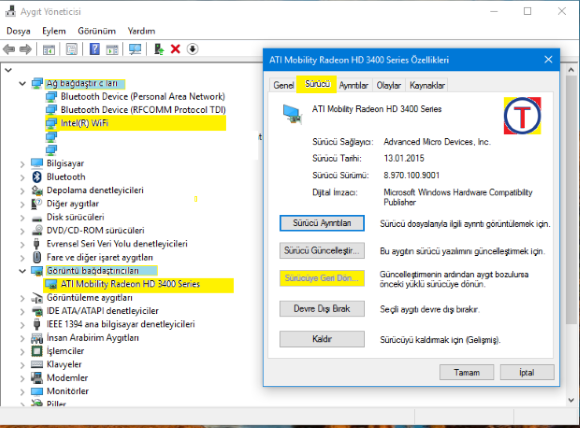Expand the Görüntüleme aygıtları node
This screenshot has width=580, height=428.
pos(23,298)
